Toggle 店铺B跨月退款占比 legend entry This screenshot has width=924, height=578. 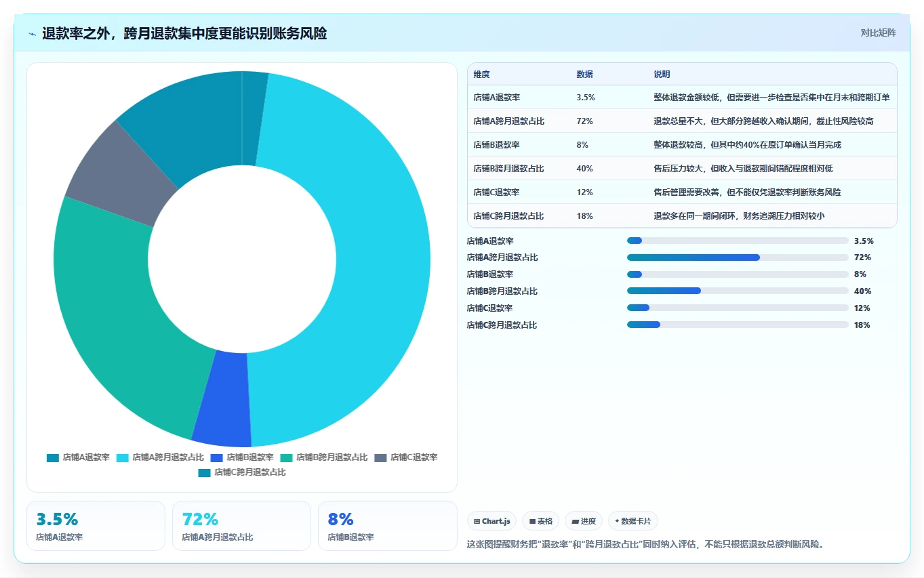pyautogui.click(x=324, y=457)
